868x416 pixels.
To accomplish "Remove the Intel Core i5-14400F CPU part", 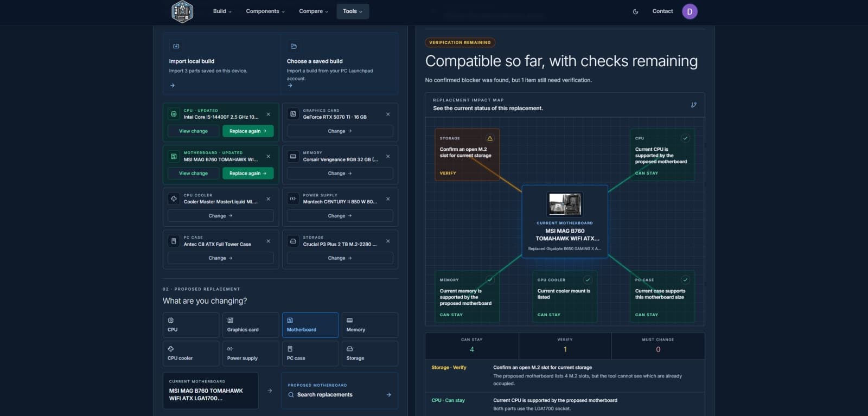I will (x=268, y=114).
